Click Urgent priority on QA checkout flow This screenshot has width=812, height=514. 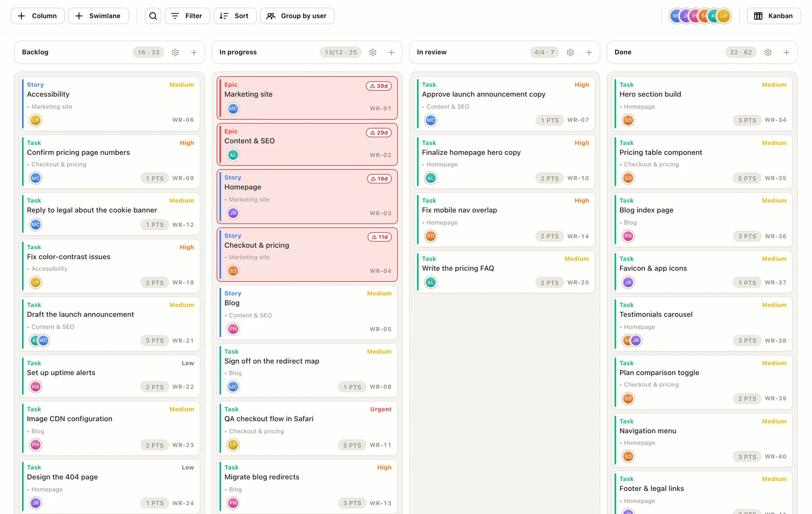coord(381,409)
